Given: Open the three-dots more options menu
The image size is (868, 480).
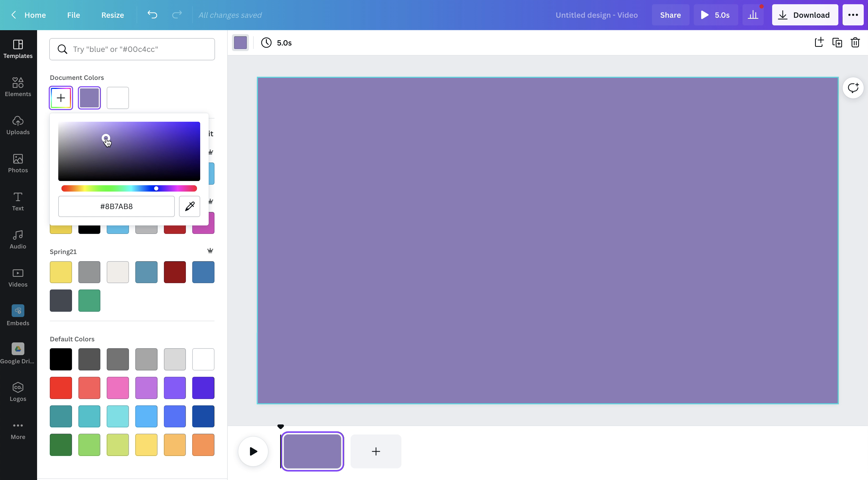Looking at the screenshot, I should pyautogui.click(x=853, y=15).
